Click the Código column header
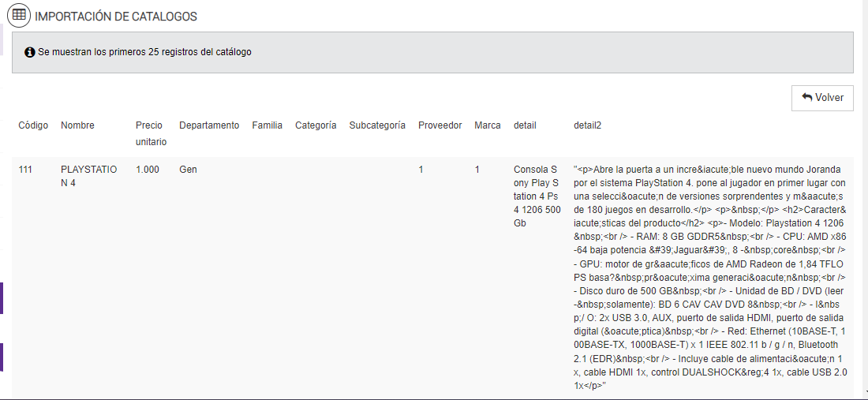This screenshot has height=400, width=868. coord(33,125)
